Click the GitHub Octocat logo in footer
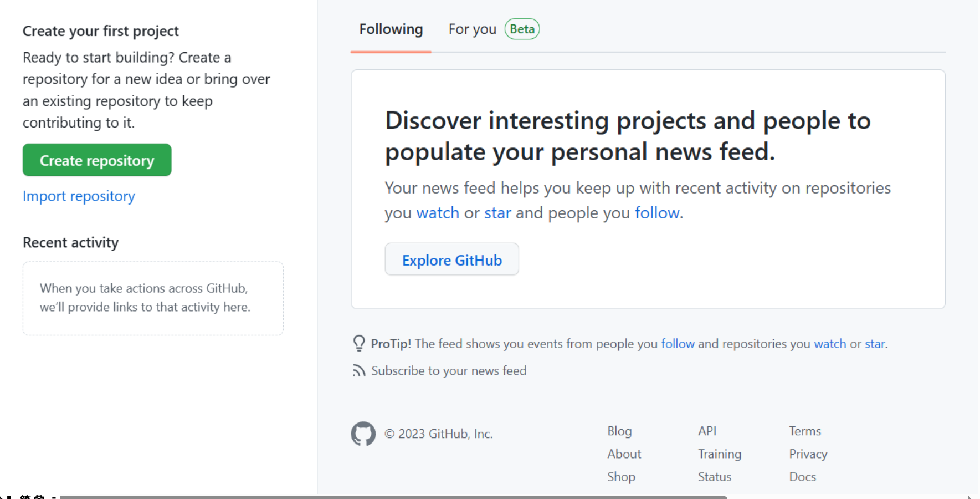980x499 pixels. [363, 434]
